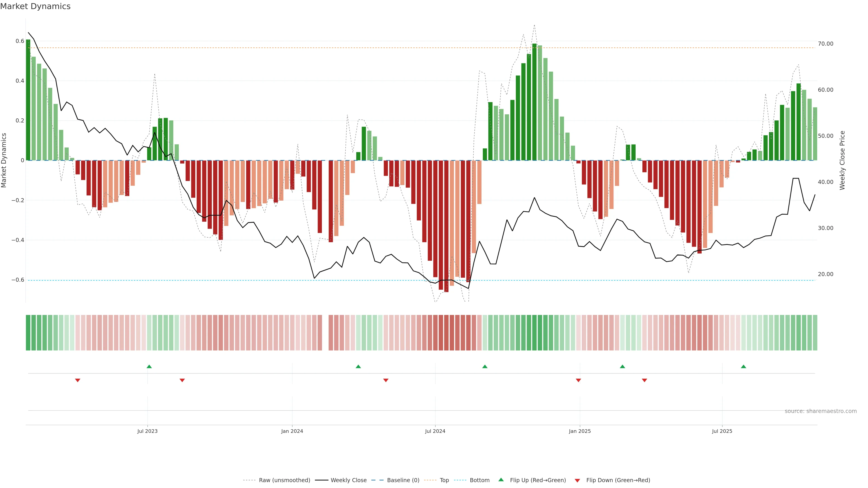868x488 pixels.
Task: Toggle Weekly Close line in the legend
Action: tap(348, 480)
